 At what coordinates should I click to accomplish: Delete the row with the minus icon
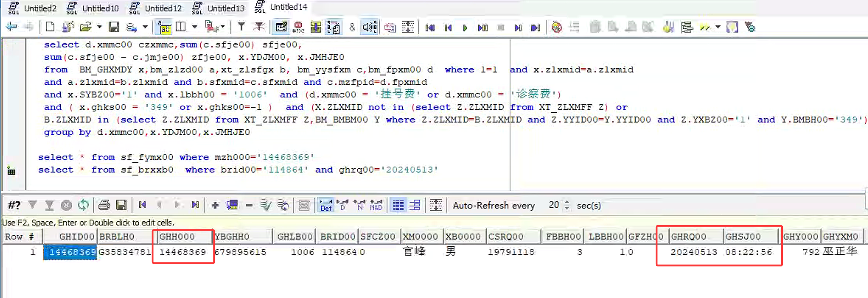tap(249, 205)
